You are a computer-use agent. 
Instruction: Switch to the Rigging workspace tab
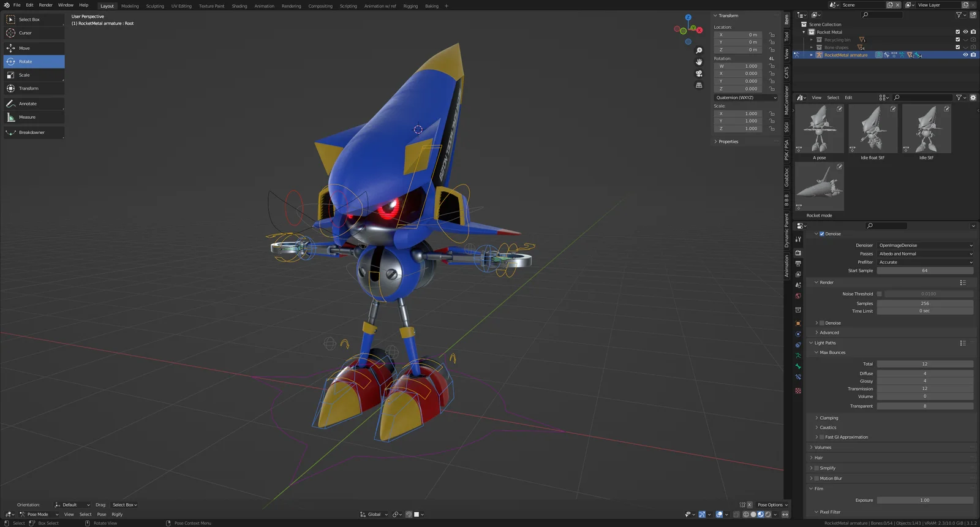click(x=410, y=6)
